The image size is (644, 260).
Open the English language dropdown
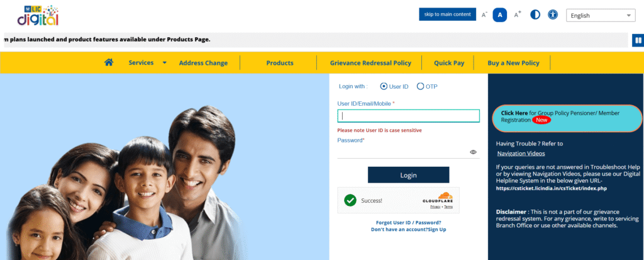coord(601,15)
